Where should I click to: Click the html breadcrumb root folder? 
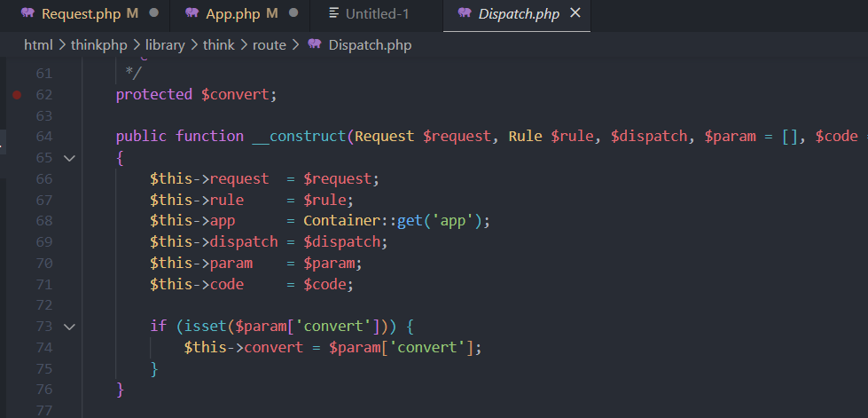coord(38,44)
